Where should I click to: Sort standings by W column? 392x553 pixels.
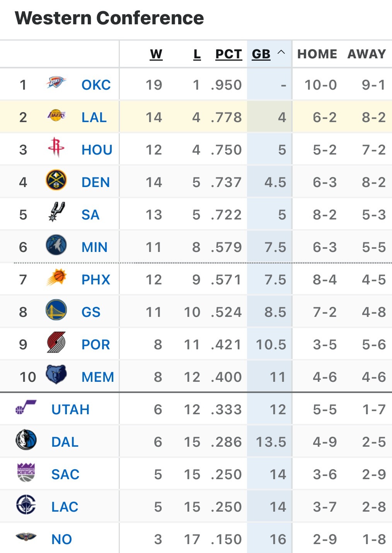click(156, 54)
